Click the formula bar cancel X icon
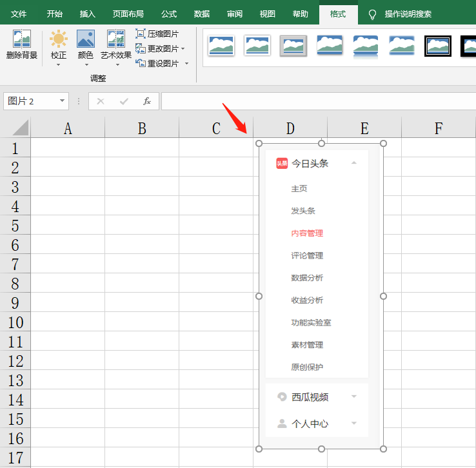Image resolution: width=476 pixels, height=468 pixels. pos(101,101)
